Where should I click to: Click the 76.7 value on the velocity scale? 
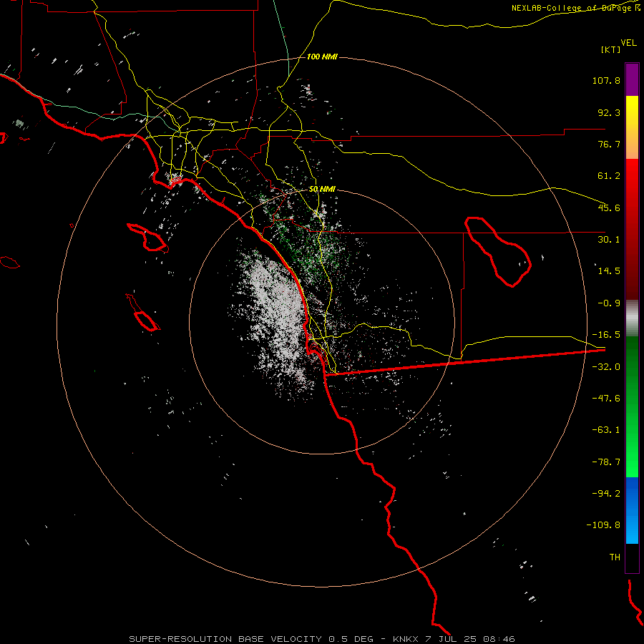[609, 144]
